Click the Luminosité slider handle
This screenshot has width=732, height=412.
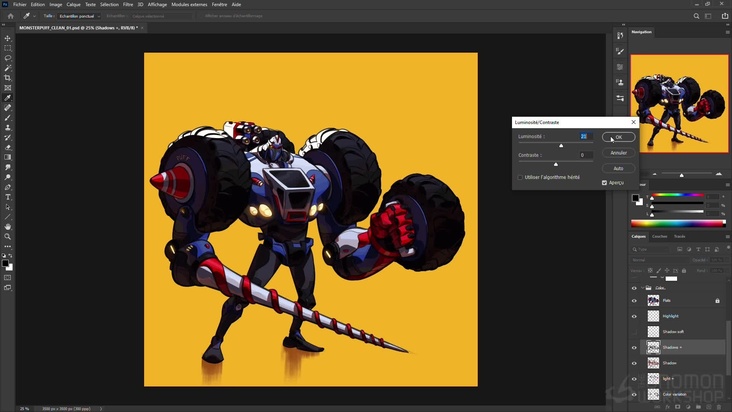coord(561,146)
